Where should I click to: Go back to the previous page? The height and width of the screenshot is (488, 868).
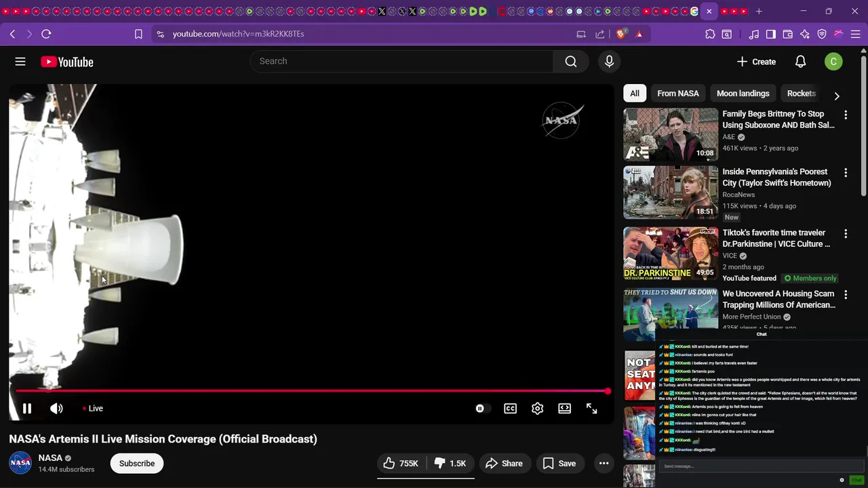12,34
